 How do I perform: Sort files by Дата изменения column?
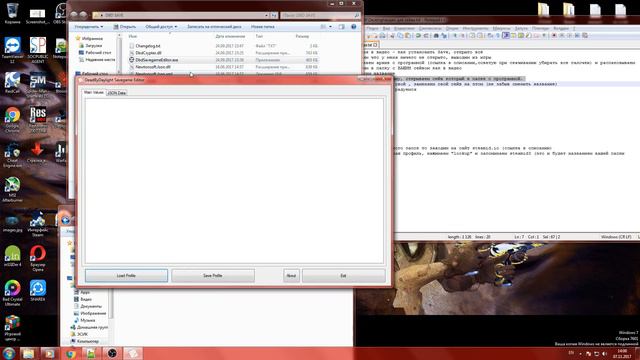[230, 36]
